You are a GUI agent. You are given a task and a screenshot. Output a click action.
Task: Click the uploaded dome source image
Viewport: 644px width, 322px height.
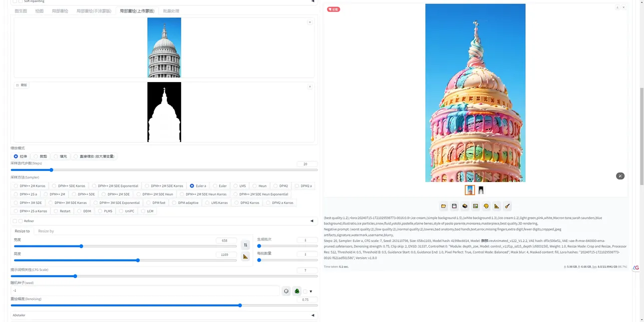[164, 47]
